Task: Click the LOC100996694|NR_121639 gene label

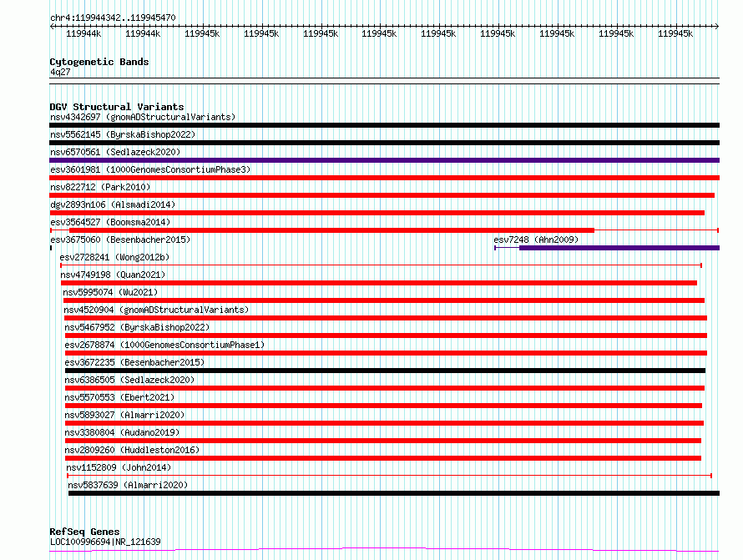Action: (105, 542)
